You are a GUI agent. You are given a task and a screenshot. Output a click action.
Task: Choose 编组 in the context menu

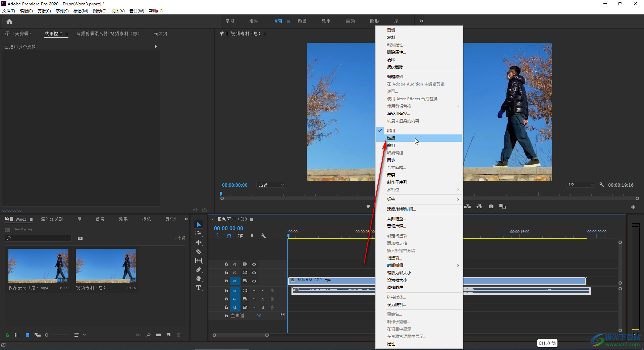pos(419,145)
